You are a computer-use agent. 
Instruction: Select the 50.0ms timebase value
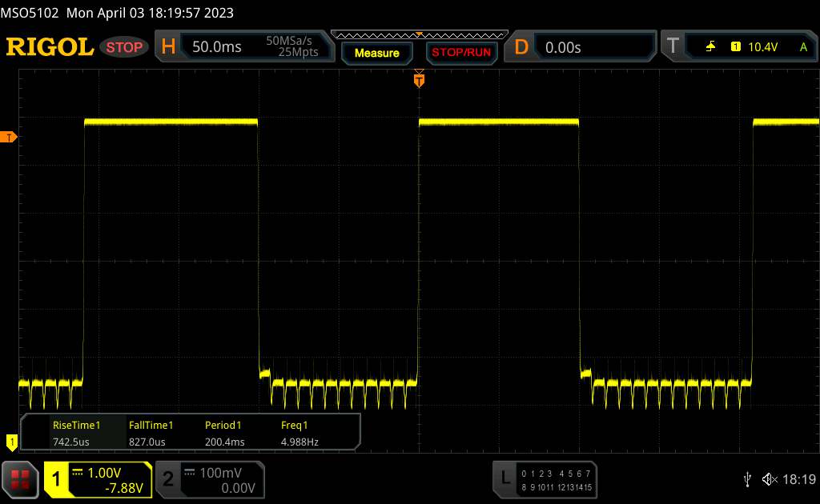tap(216, 47)
